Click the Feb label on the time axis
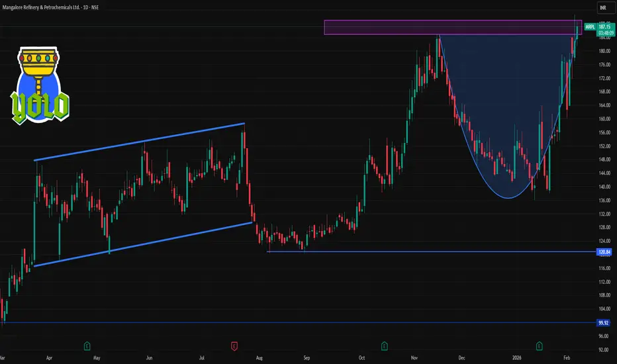Screen dimensions: 617x364 [567, 358]
